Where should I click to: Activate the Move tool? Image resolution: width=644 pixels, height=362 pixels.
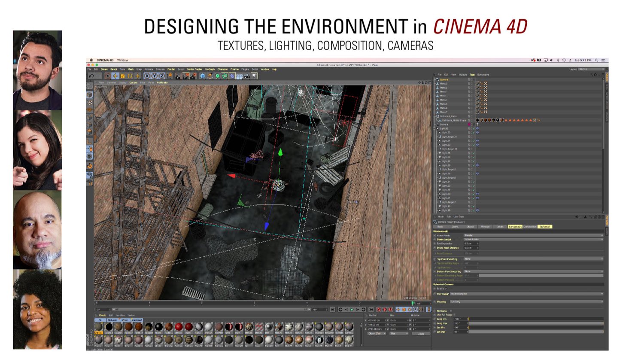115,76
